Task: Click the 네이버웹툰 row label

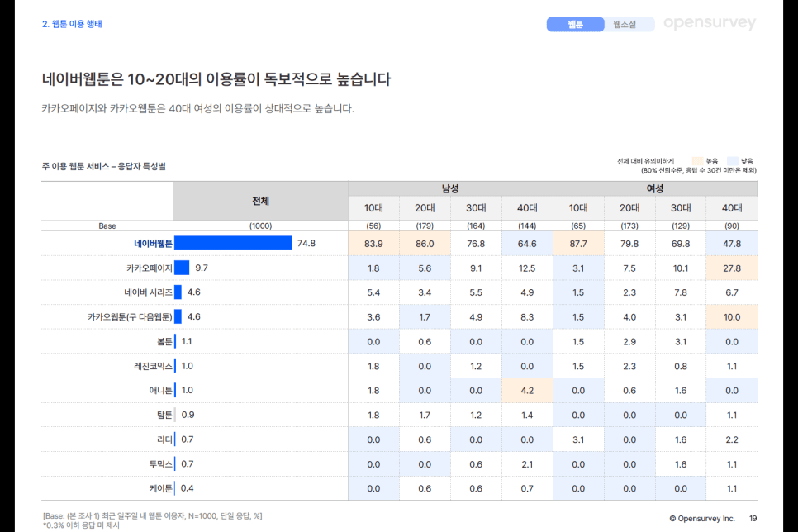Action: point(153,244)
